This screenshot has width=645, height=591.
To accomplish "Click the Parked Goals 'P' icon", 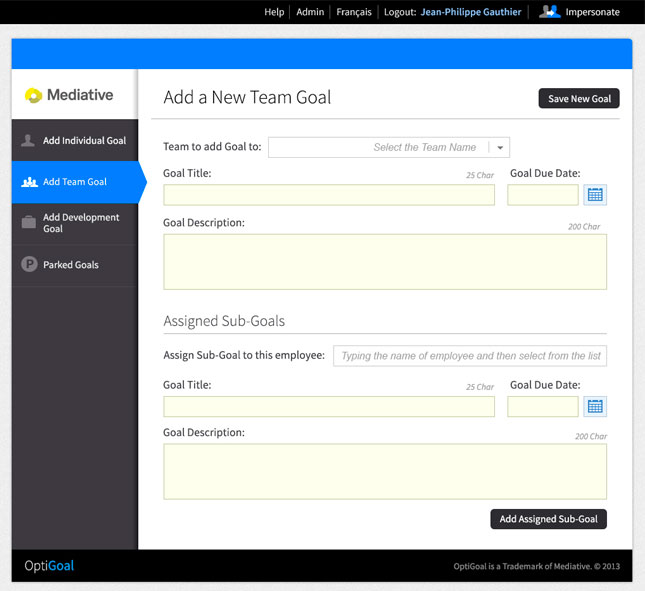I will tap(29, 265).
